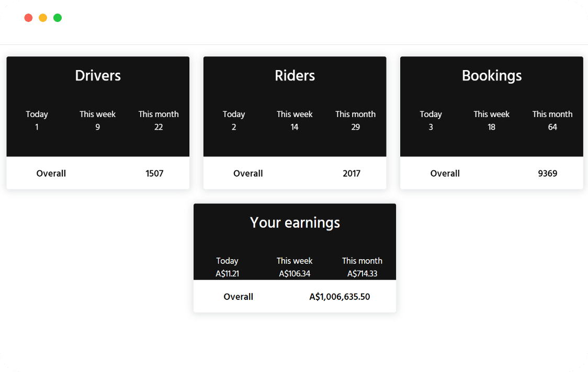588x372 pixels.
Task: Open the Overall row of Bookings card
Action: (492, 173)
